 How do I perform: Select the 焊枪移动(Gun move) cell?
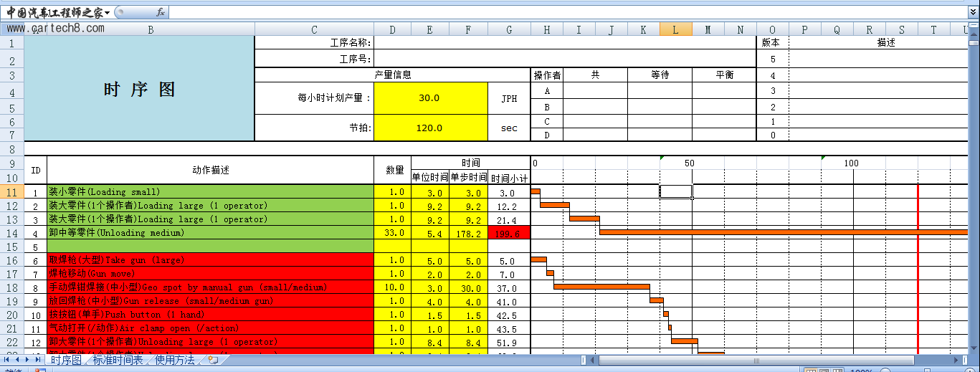click(x=210, y=274)
